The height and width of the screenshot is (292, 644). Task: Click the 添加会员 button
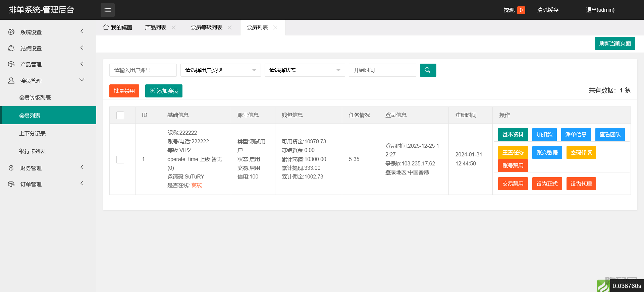(164, 91)
